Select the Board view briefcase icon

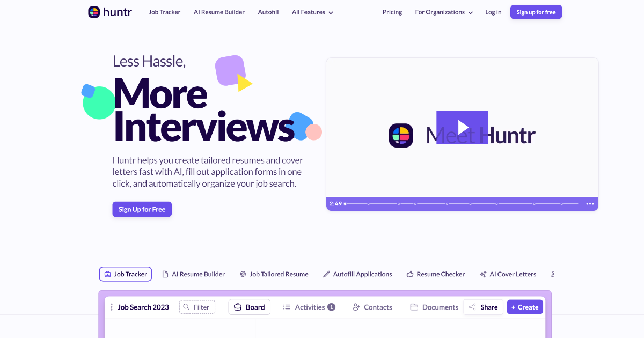pos(238,307)
